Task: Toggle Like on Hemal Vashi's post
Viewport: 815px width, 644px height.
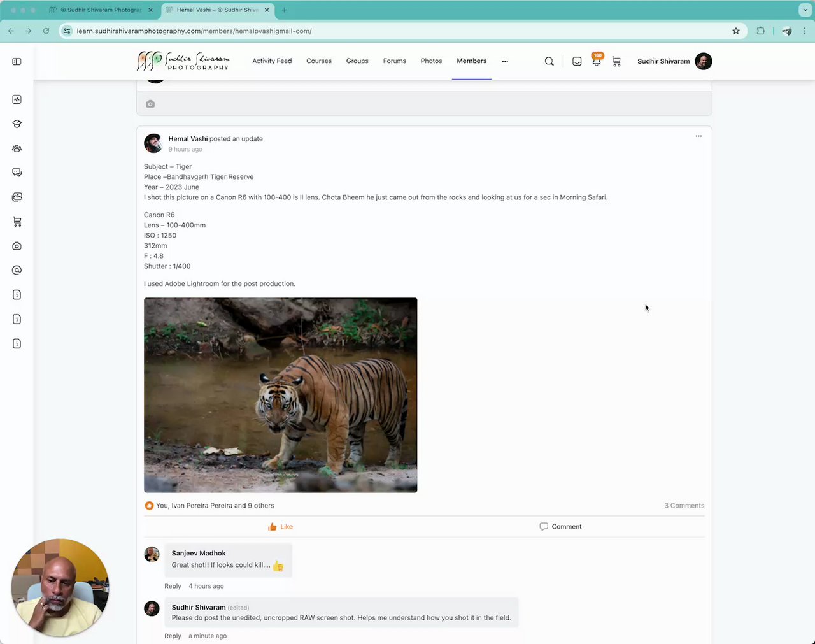Action: (x=280, y=527)
